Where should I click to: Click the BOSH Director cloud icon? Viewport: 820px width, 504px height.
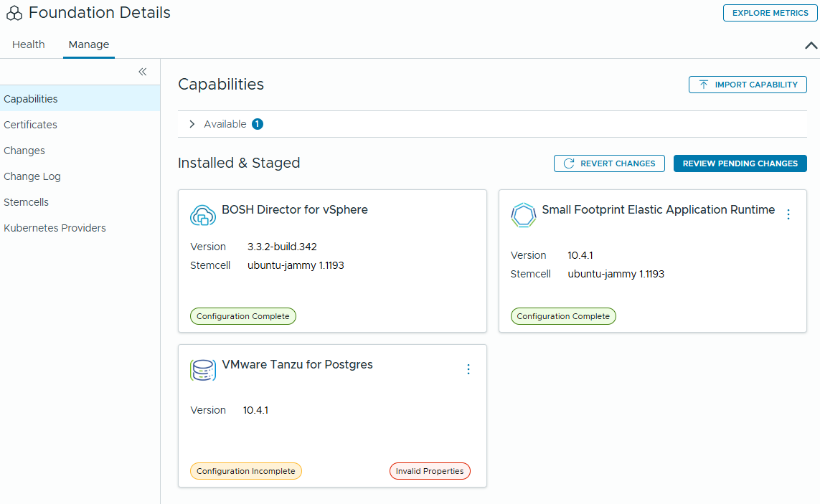coord(203,215)
